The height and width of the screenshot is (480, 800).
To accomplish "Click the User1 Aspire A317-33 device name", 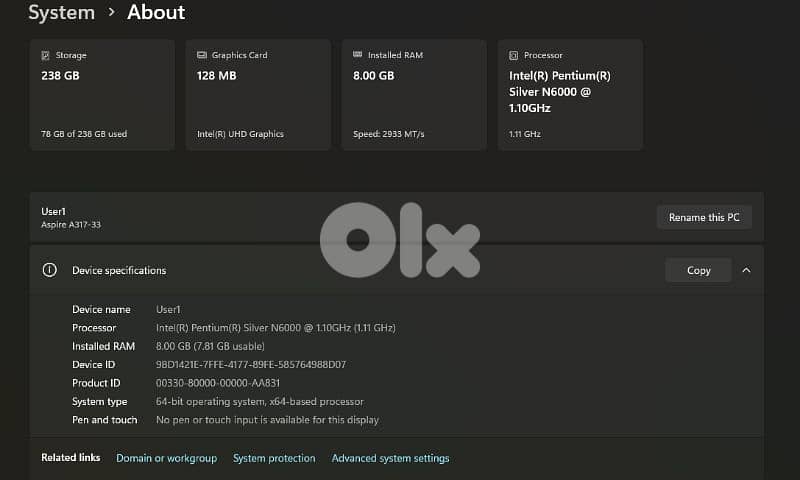I will pyautogui.click(x=70, y=217).
